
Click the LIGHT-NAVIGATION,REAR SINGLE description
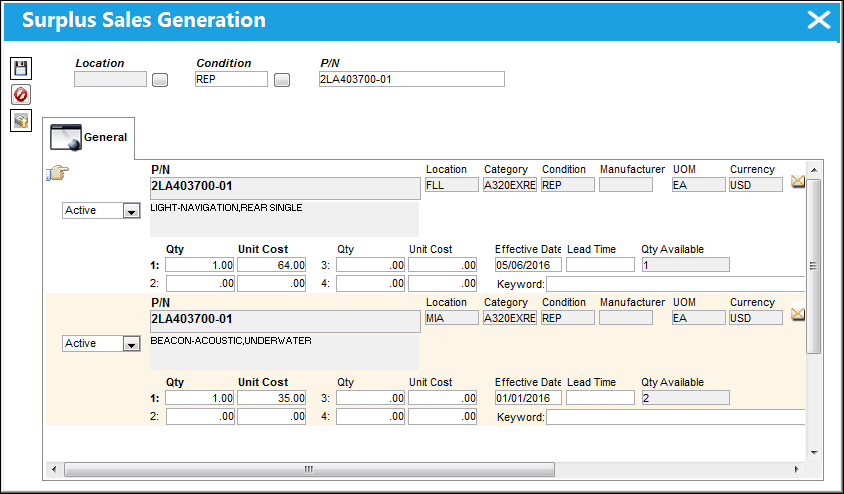tap(226, 208)
